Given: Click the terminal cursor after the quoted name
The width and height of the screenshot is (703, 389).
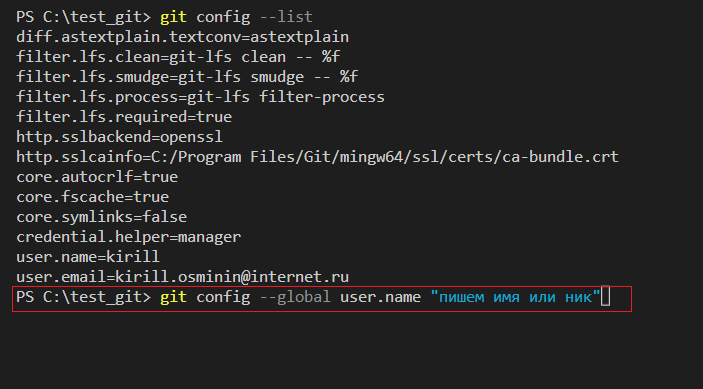Looking at the screenshot, I should tap(605, 296).
